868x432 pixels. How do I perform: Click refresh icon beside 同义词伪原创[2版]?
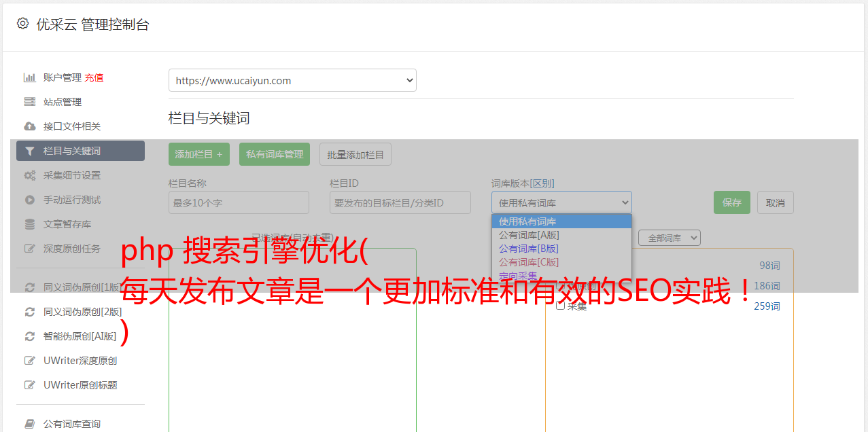[29, 312]
